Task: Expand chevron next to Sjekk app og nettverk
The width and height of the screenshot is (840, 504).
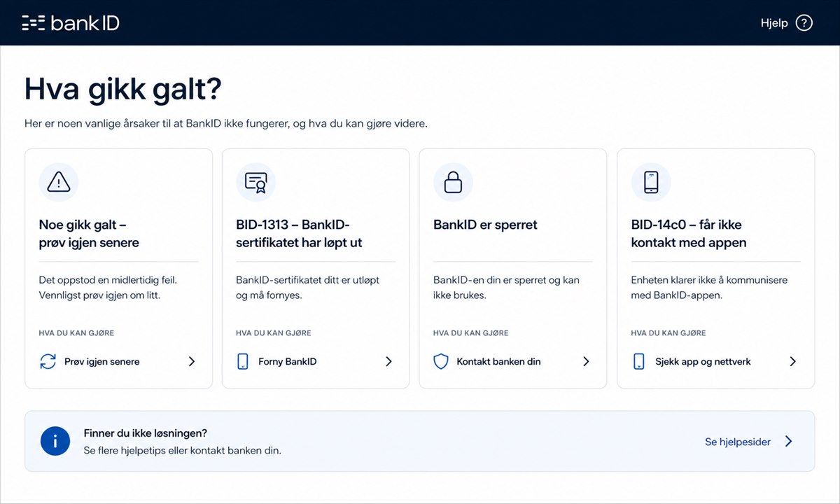Action: (x=793, y=362)
